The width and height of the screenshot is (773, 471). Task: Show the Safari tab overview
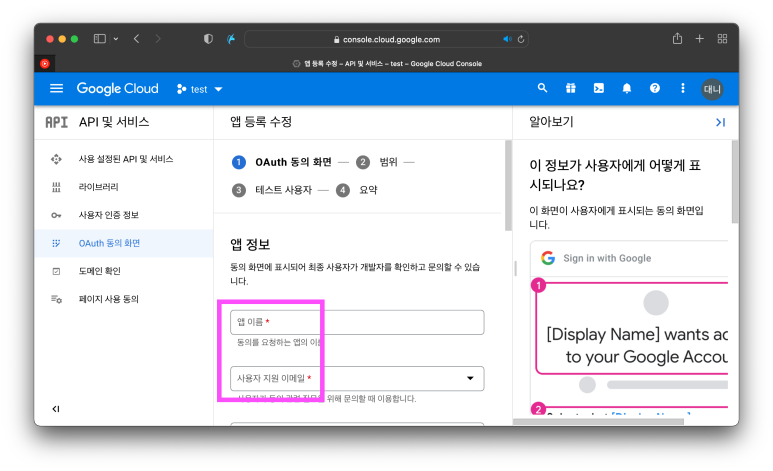[x=722, y=38]
